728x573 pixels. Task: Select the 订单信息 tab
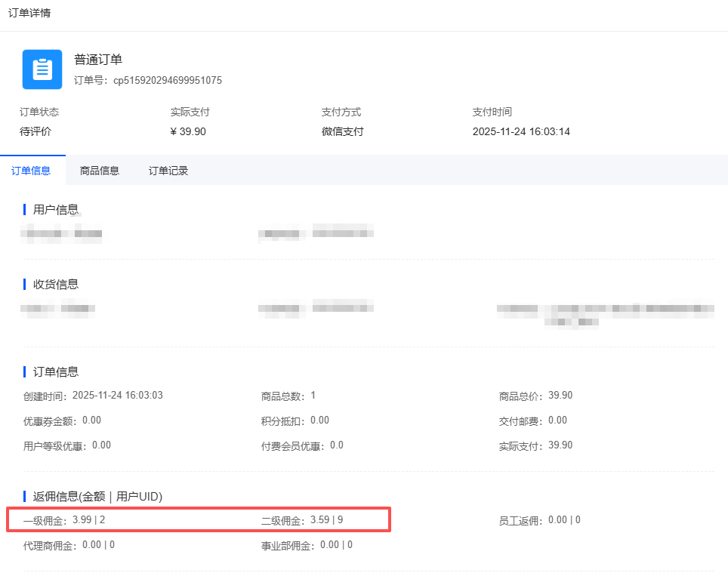pos(31,171)
